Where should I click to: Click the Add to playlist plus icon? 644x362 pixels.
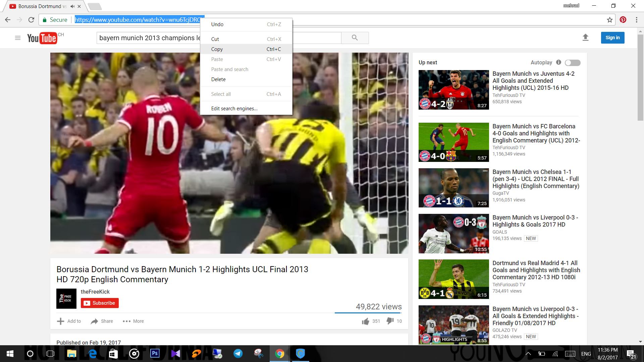60,321
